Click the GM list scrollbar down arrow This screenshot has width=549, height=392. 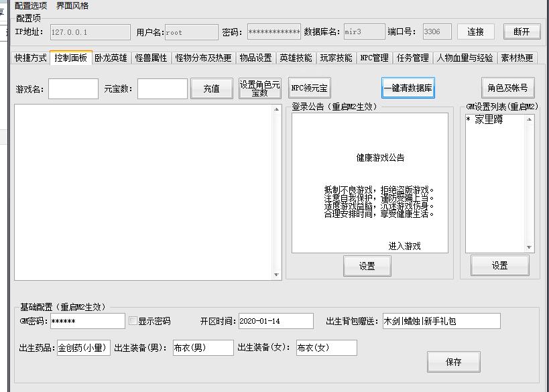click(529, 247)
